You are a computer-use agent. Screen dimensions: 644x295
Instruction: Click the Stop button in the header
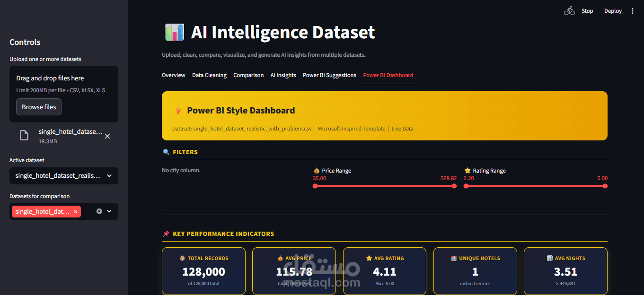pyautogui.click(x=587, y=11)
